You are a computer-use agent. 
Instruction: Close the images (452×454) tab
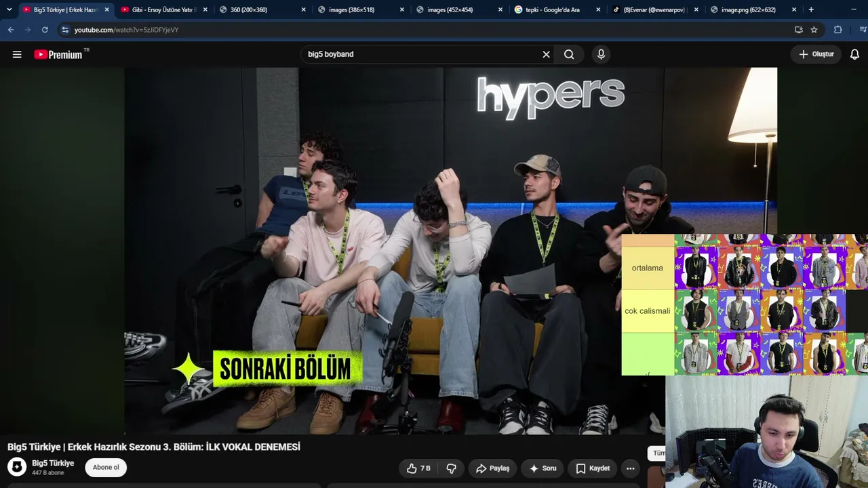pos(500,9)
